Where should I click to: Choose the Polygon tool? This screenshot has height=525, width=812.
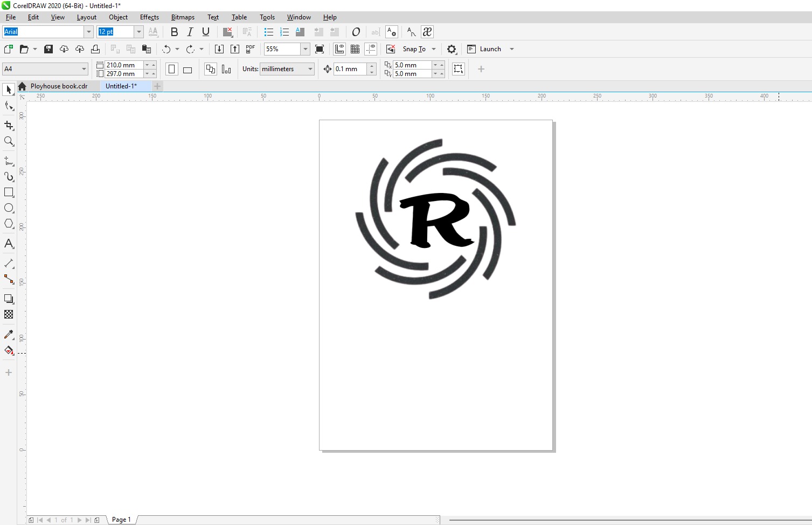pyautogui.click(x=9, y=224)
